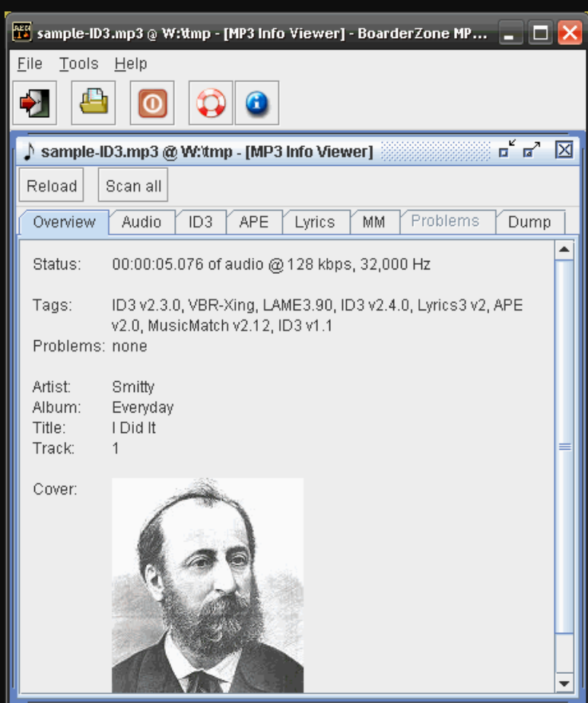Click the music note icon of inner window
Viewport: 588px width, 703px height.
[29, 151]
